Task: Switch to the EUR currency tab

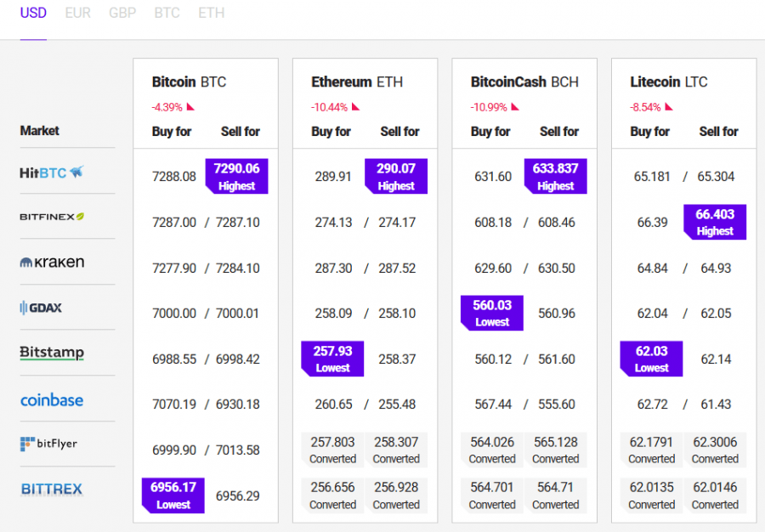Action: pyautogui.click(x=77, y=13)
